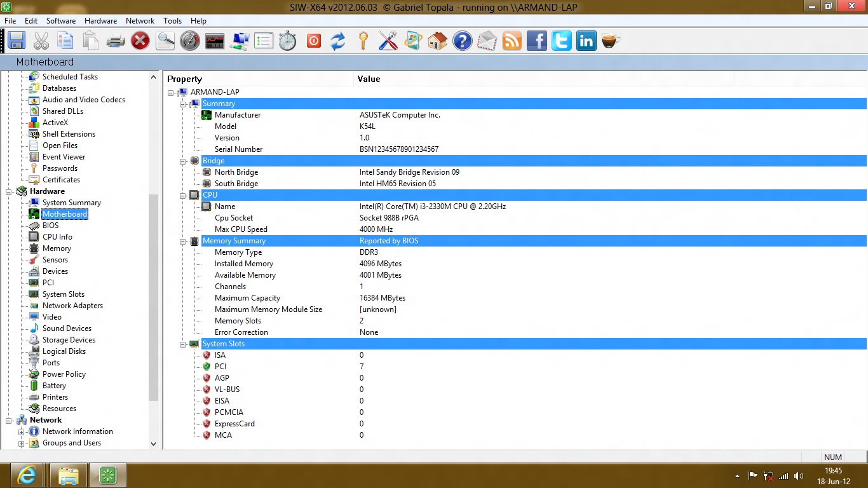
Task: Click the Value column header
Action: coord(544,79)
